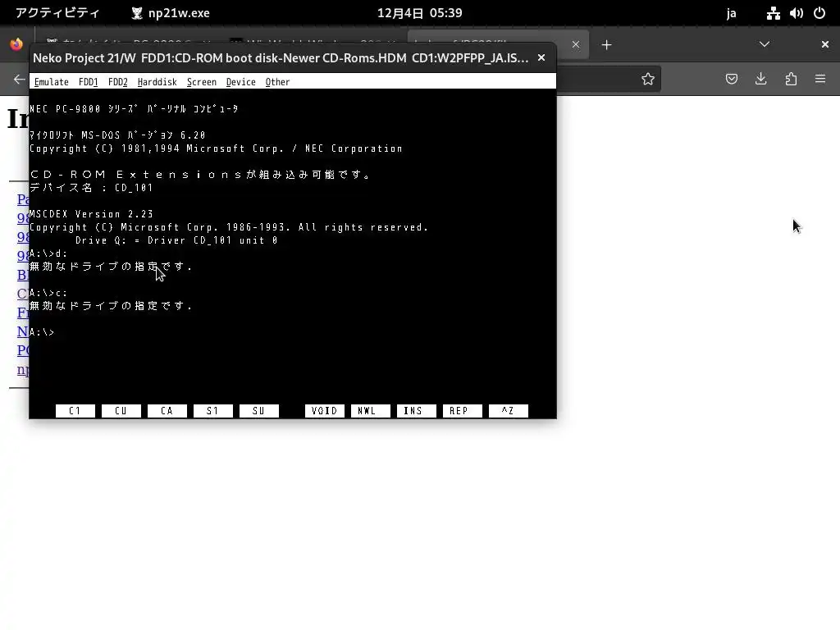Open Firefox downloads panel
The height and width of the screenshot is (630, 840).
761,80
